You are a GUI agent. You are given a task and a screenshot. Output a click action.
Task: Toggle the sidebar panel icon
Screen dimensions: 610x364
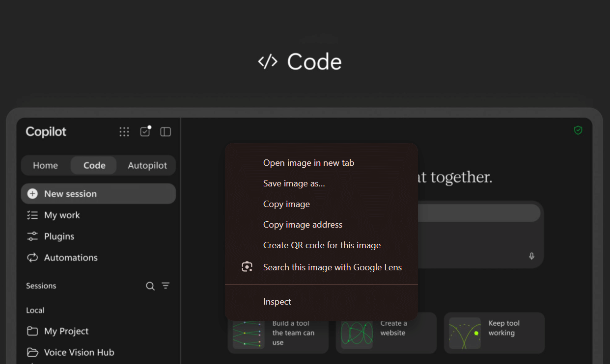click(166, 131)
